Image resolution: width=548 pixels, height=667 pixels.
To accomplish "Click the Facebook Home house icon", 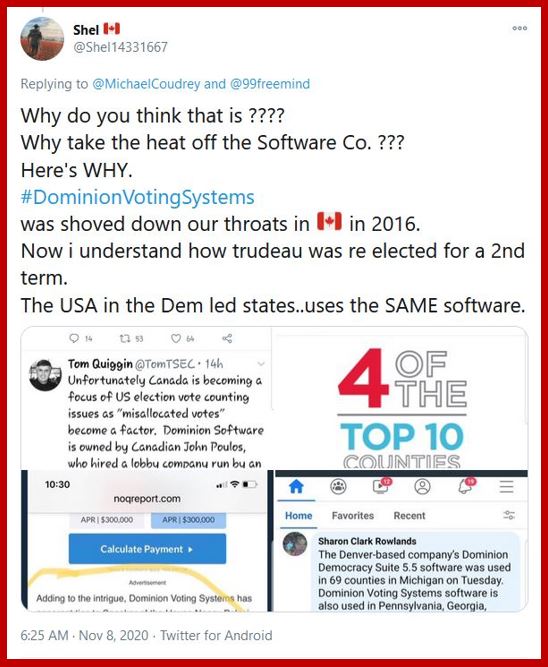I will coord(296,486).
